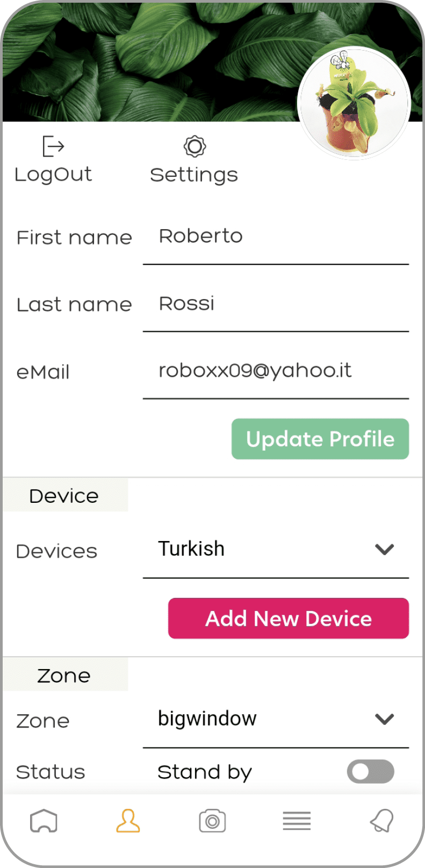Expand the Zone dropdown chevron

(x=385, y=719)
